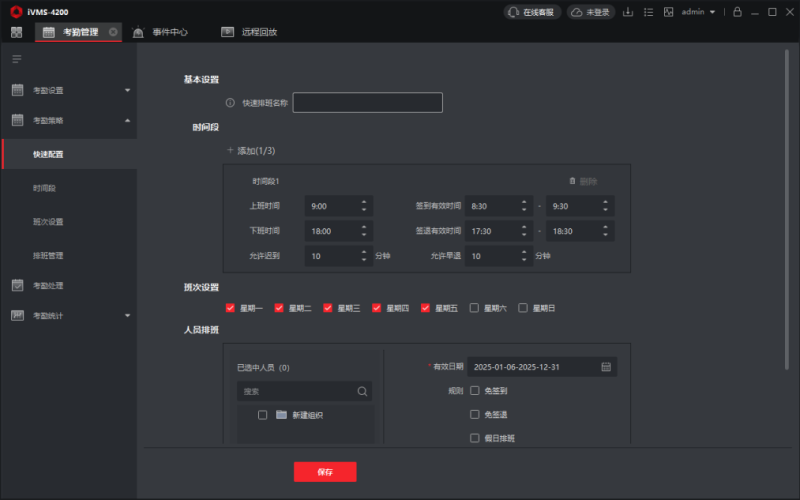
Task: Open 排班管理 in the sidebar
Action: 48,255
